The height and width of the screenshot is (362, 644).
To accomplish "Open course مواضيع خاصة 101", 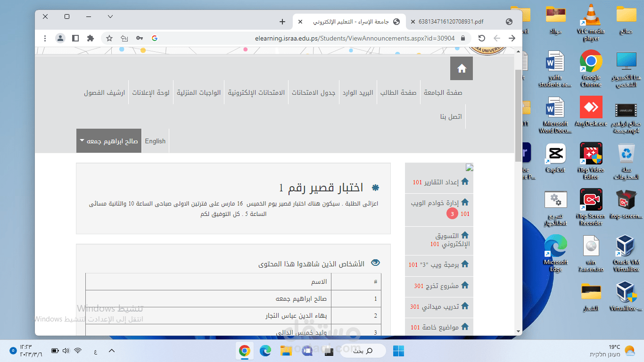I will coord(439,327).
